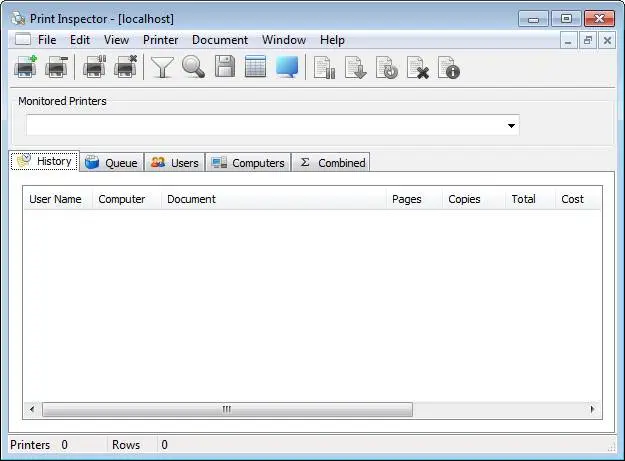Click the delete document icon with X
625x461 pixels.
click(418, 67)
